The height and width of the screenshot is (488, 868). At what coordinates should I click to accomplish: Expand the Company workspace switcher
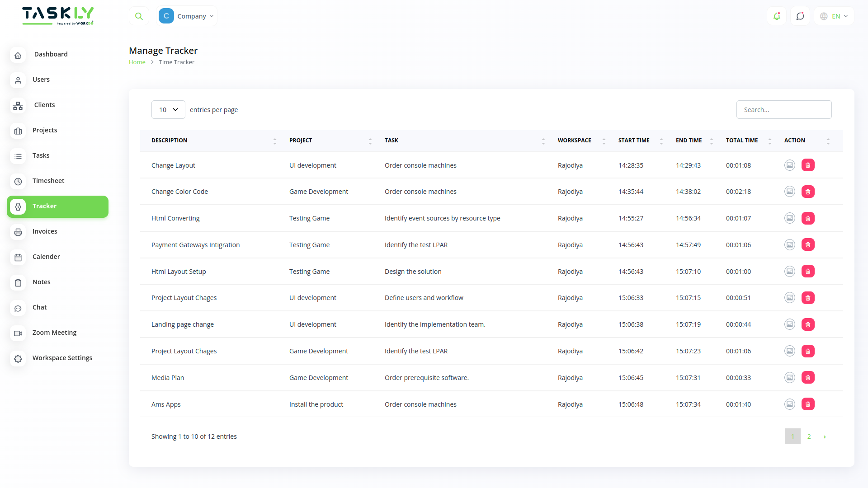click(187, 16)
